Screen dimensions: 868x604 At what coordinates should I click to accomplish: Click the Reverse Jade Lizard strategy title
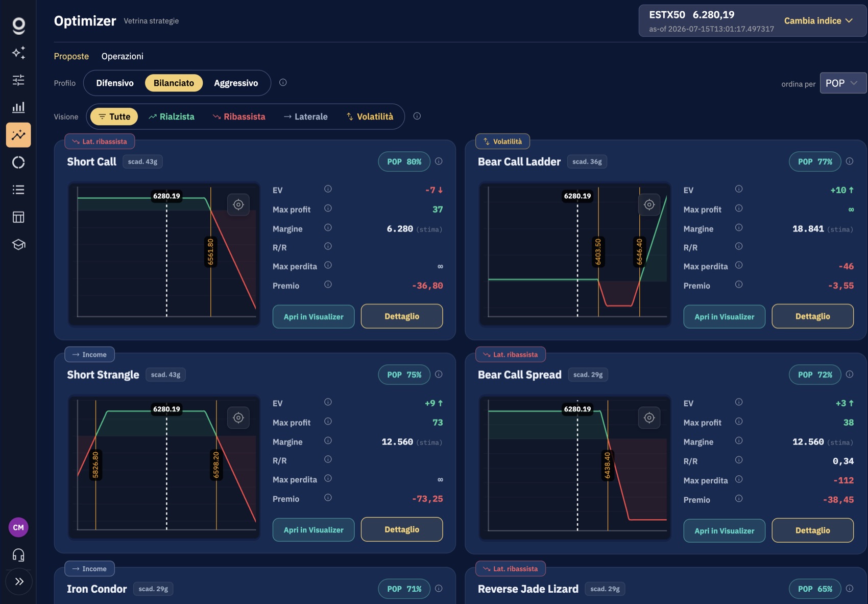pos(528,589)
